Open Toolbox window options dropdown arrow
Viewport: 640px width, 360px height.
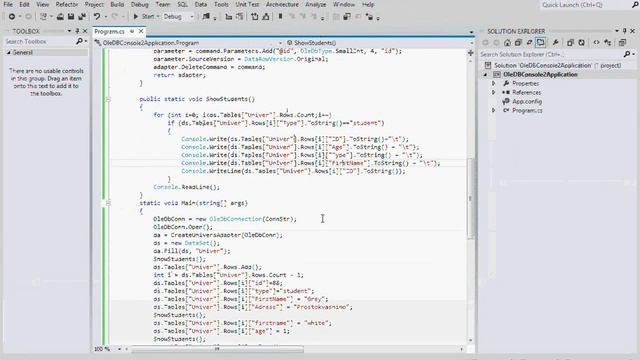[69, 31]
